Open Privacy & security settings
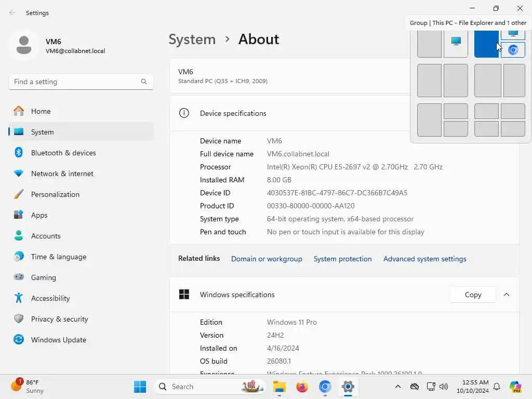This screenshot has width=532, height=399. tap(81, 319)
